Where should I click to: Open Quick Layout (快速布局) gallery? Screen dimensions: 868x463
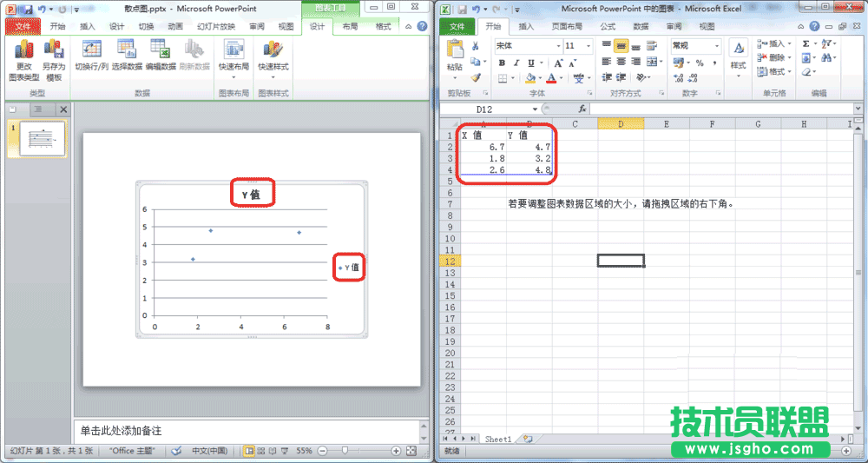(x=233, y=59)
